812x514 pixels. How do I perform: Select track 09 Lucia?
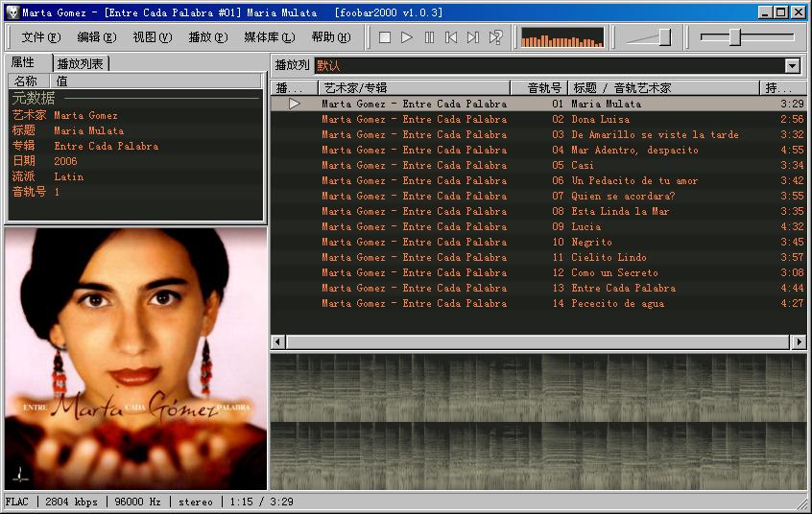pyautogui.click(x=538, y=226)
